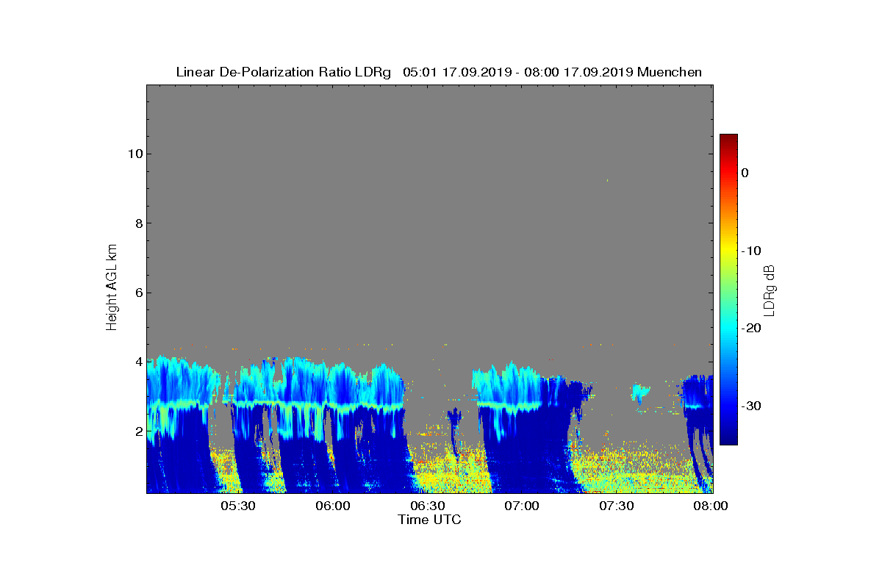Image resolution: width=882 pixels, height=588 pixels.
Task: Click the "06:00" time tick label
Action: point(332,506)
